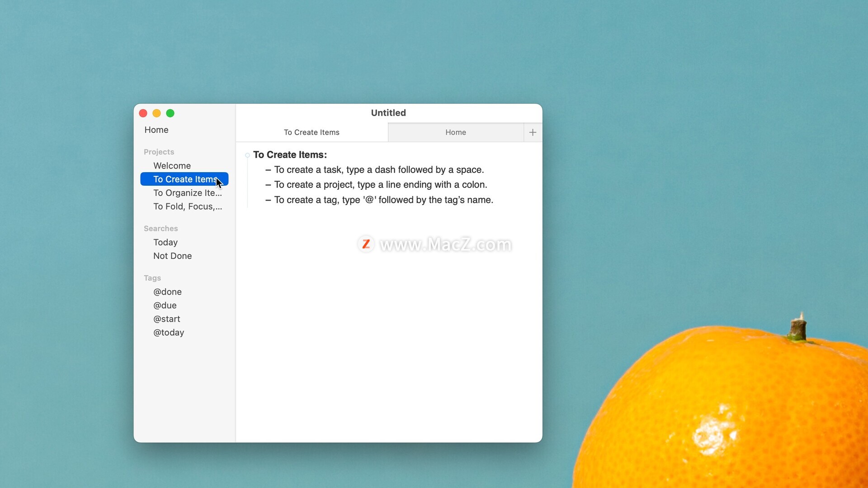Click the Untitled window title
The width and height of the screenshot is (868, 488).
[x=388, y=113]
